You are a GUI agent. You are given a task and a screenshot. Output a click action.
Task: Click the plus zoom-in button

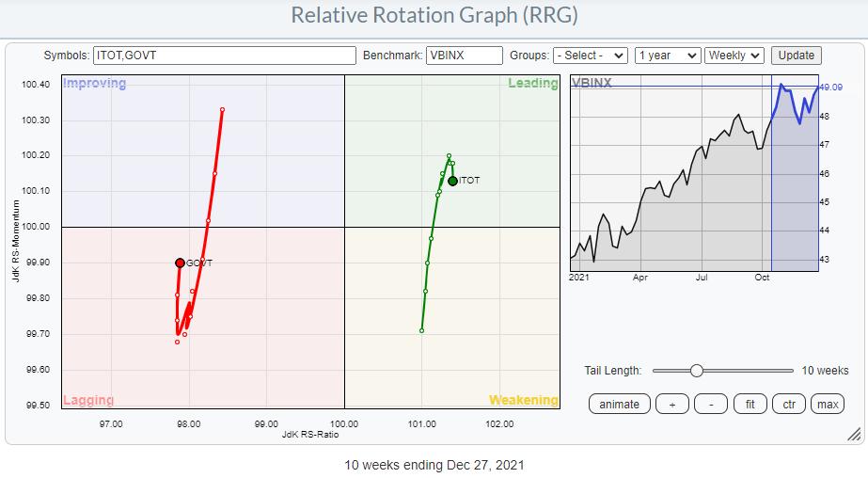671,404
